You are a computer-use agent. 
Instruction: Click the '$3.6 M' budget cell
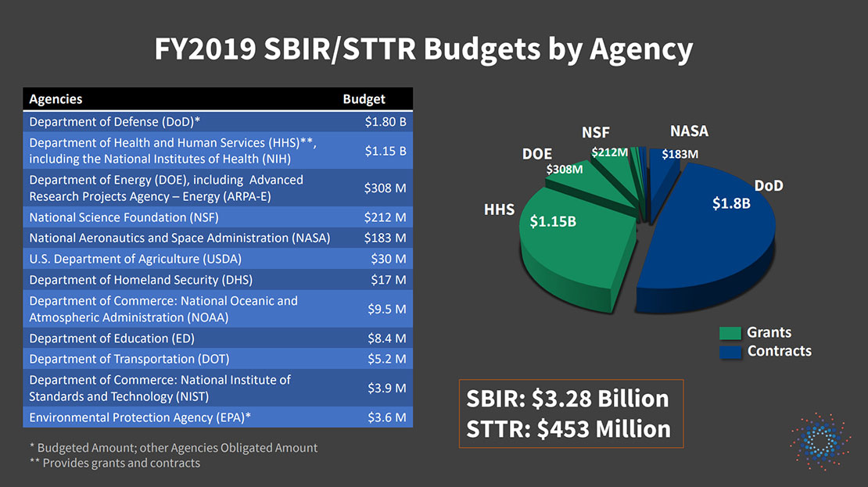pos(386,417)
